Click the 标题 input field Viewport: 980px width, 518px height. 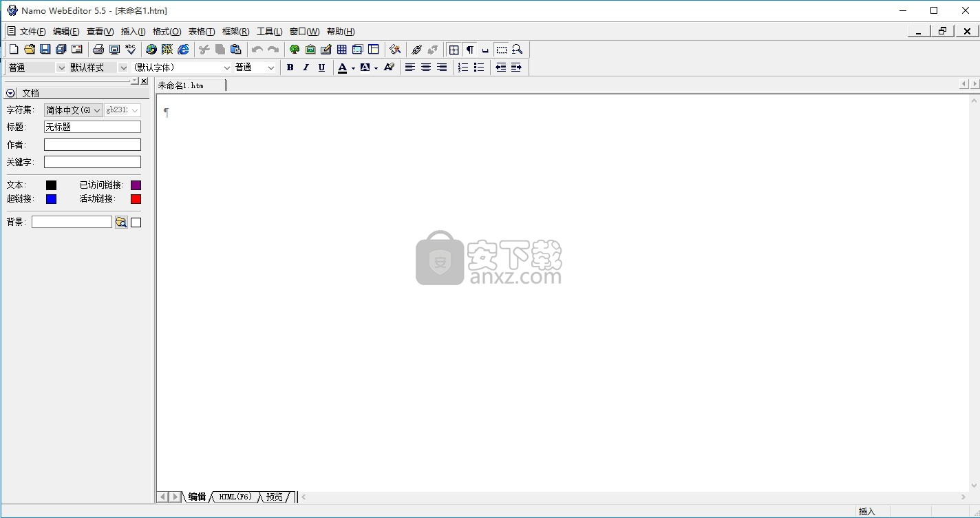click(x=92, y=127)
